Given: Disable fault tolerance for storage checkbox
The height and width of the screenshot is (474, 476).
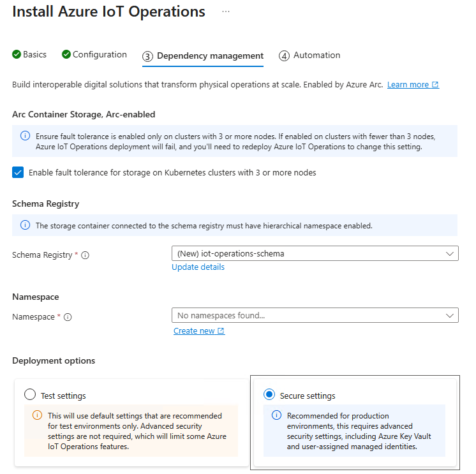Looking at the screenshot, I should (x=18, y=172).
